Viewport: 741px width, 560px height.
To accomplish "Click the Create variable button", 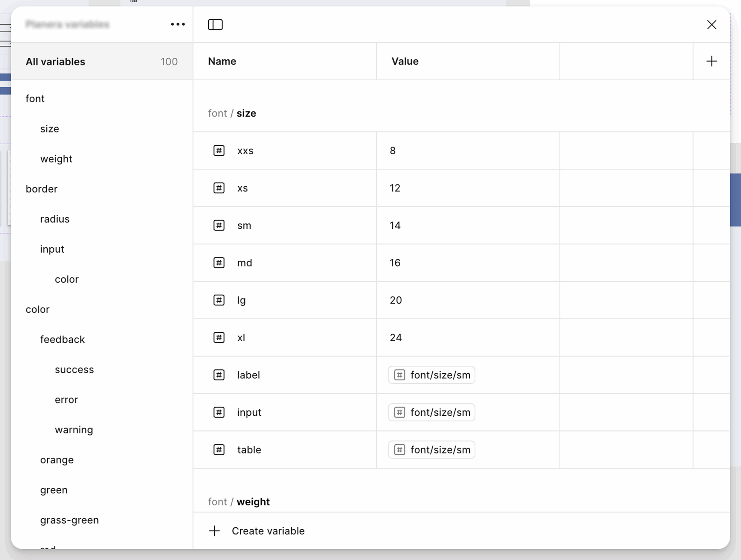I will (268, 531).
